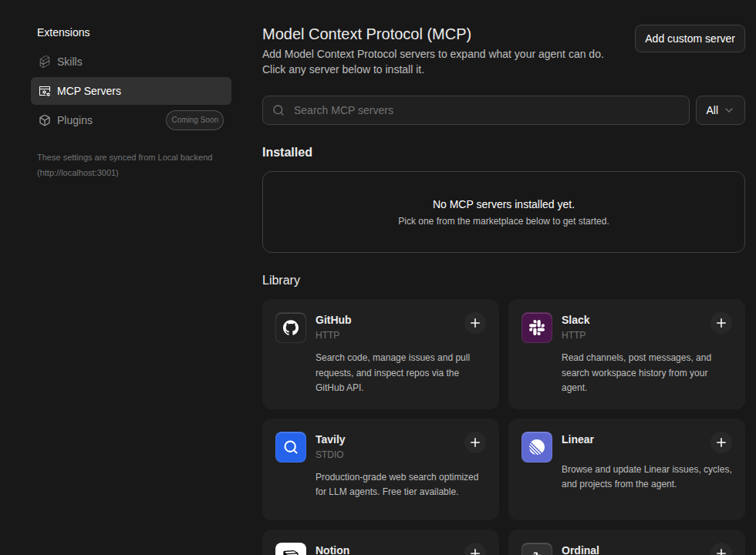Click the Notion logo icon
This screenshot has width=756, height=555.
click(x=291, y=549)
